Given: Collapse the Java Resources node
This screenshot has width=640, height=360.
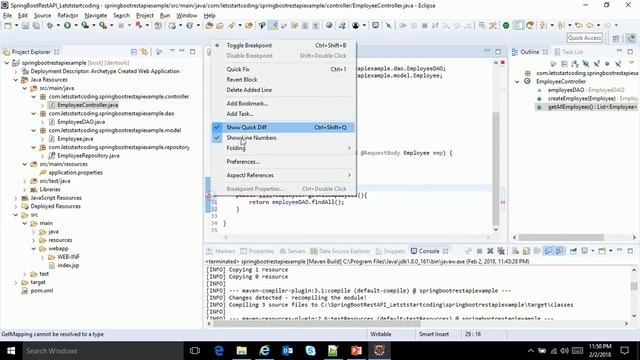Looking at the screenshot, I should (x=16, y=80).
